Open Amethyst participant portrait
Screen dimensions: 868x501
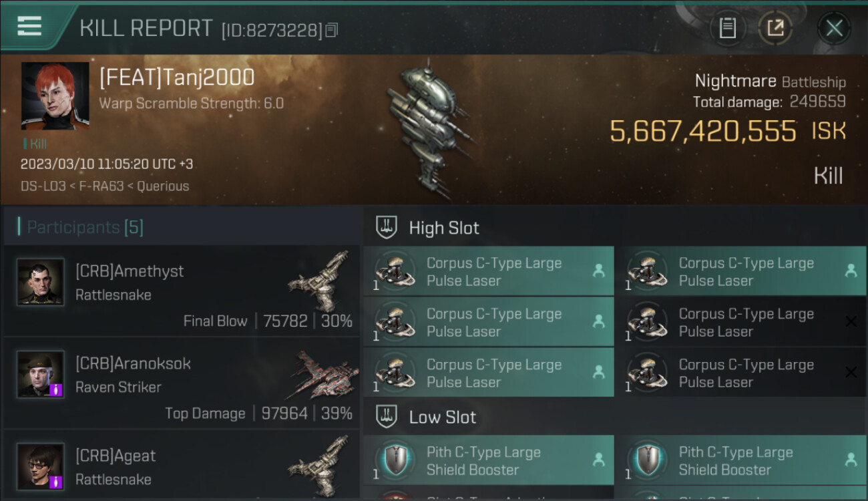pyautogui.click(x=41, y=282)
